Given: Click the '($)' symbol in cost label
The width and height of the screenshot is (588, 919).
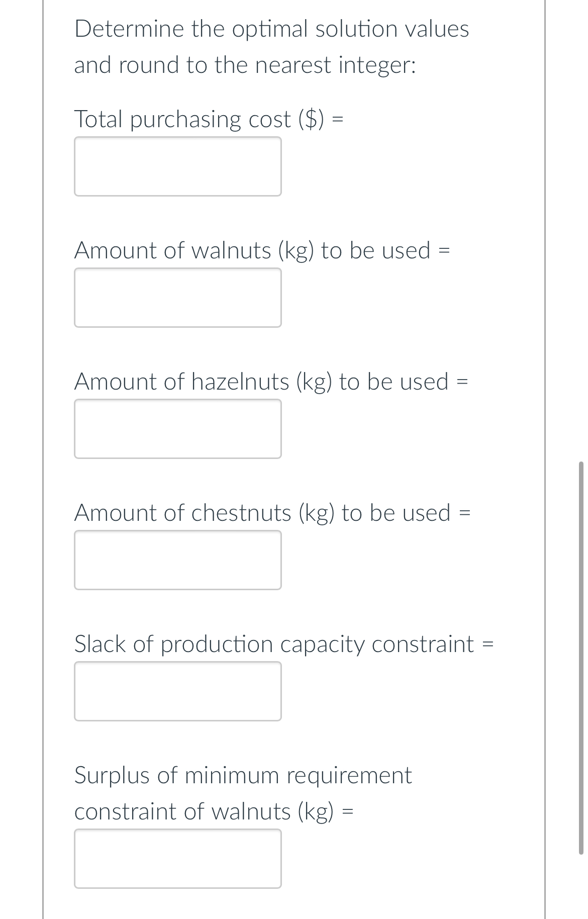Looking at the screenshot, I should tap(311, 120).
